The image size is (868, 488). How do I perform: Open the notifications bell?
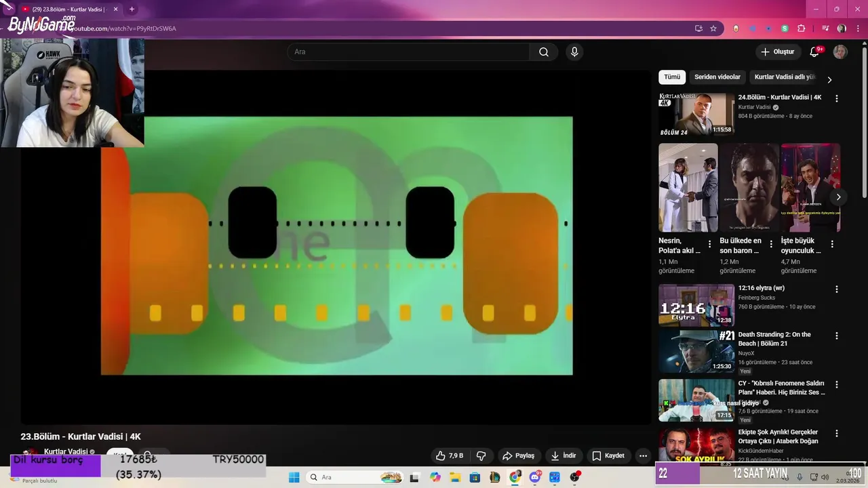(x=815, y=52)
